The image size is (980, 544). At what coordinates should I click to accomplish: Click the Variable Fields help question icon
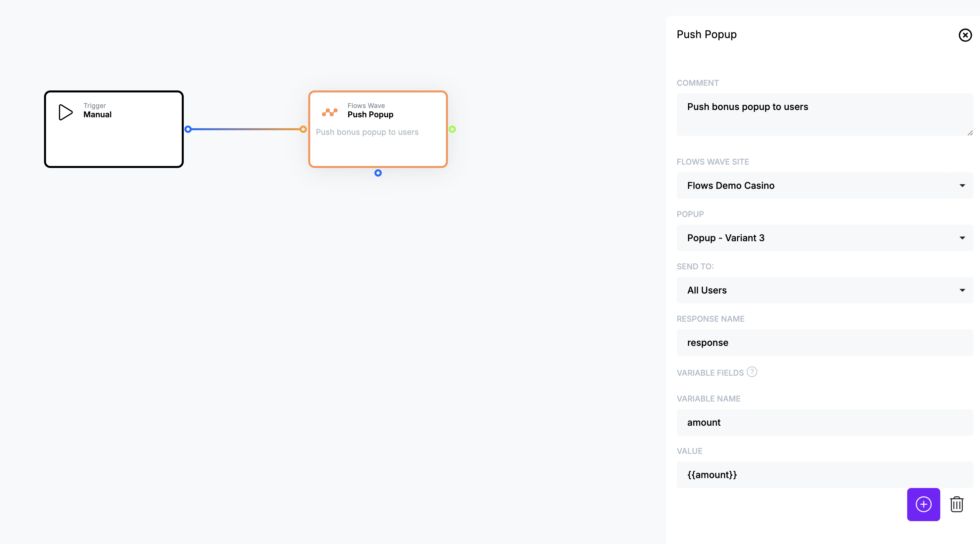point(752,371)
